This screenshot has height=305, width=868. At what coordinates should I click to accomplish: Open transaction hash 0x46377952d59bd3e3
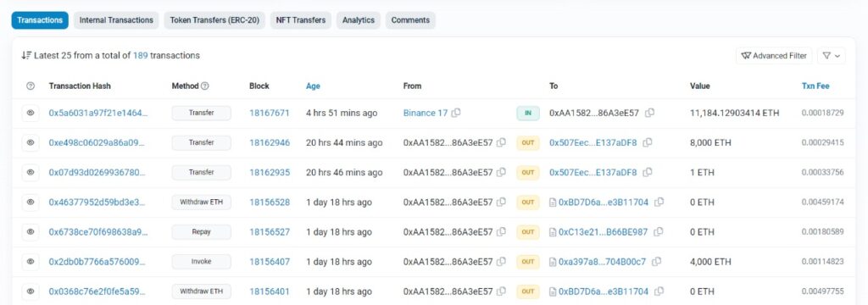[x=97, y=202]
